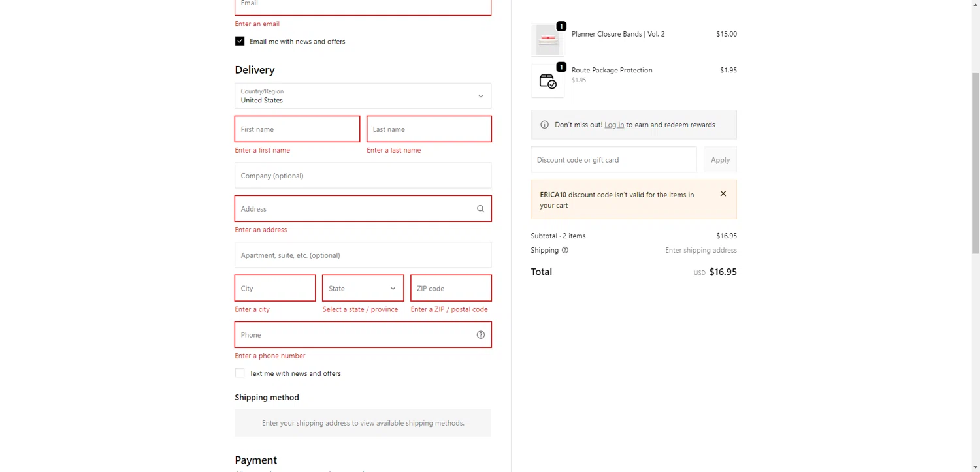Viewport: 980px width, 472px height.
Task: Focus the Company (optional) field
Action: click(x=363, y=176)
